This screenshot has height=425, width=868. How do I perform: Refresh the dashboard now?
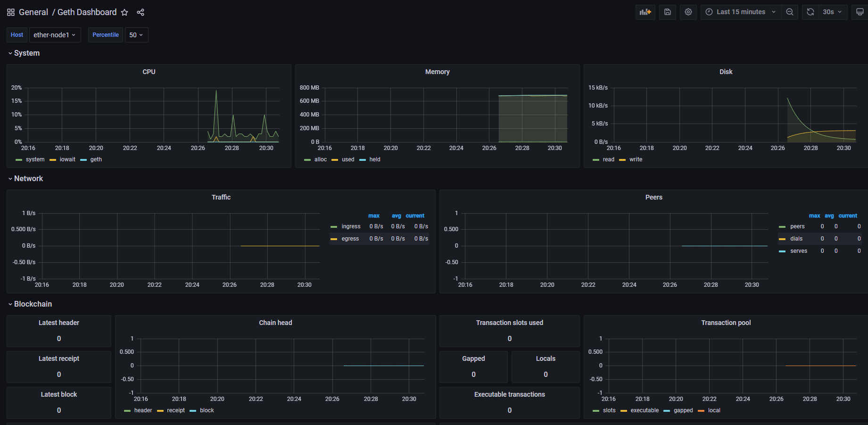(810, 12)
